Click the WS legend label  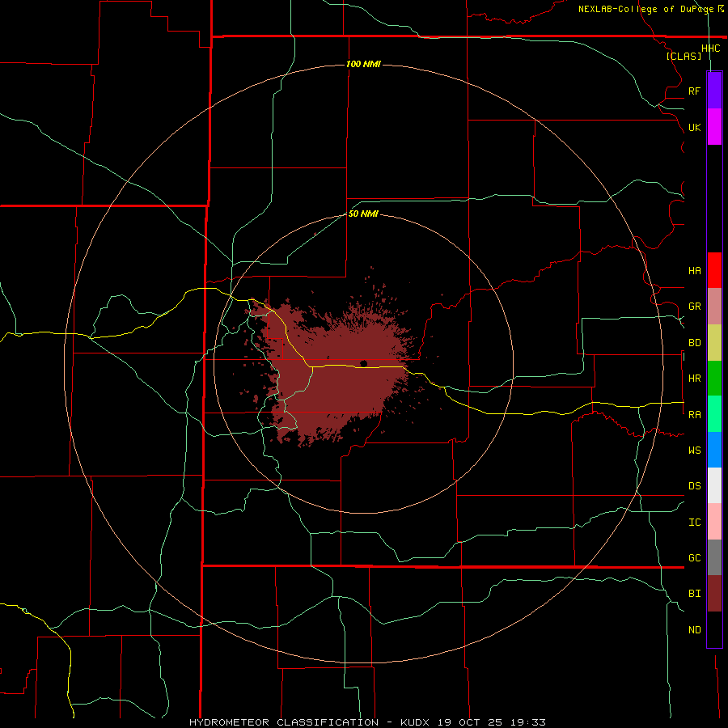tap(694, 450)
